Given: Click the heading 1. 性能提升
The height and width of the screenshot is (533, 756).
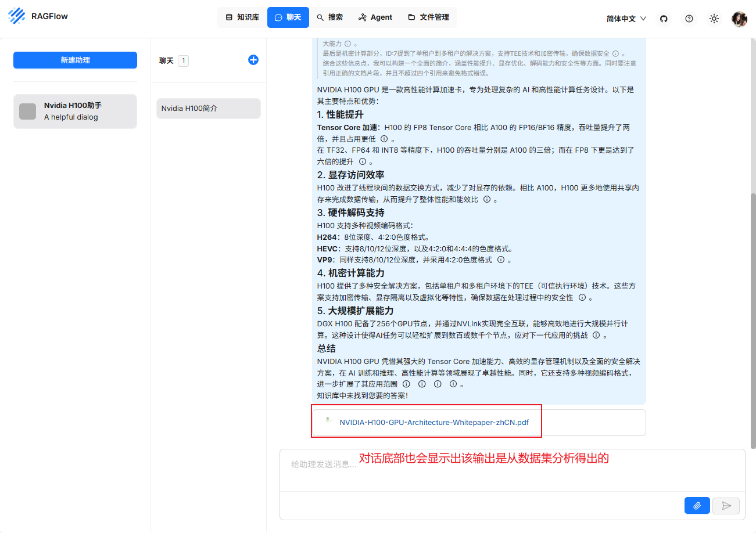Looking at the screenshot, I should pyautogui.click(x=341, y=114).
